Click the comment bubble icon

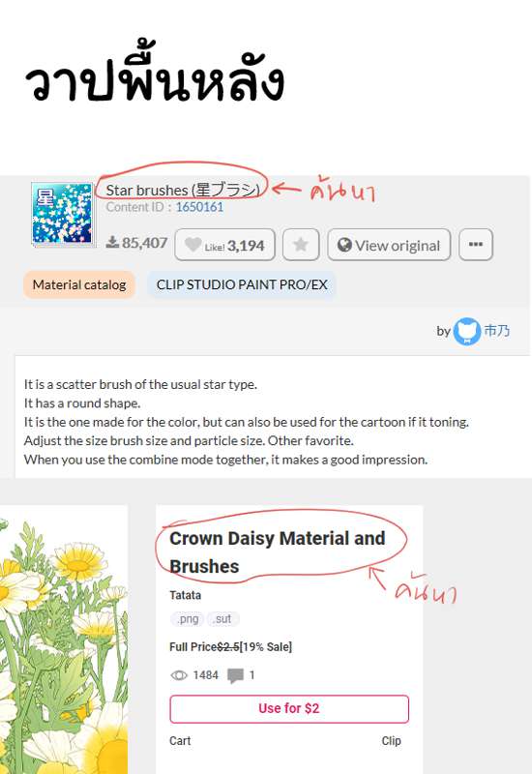coord(235,675)
